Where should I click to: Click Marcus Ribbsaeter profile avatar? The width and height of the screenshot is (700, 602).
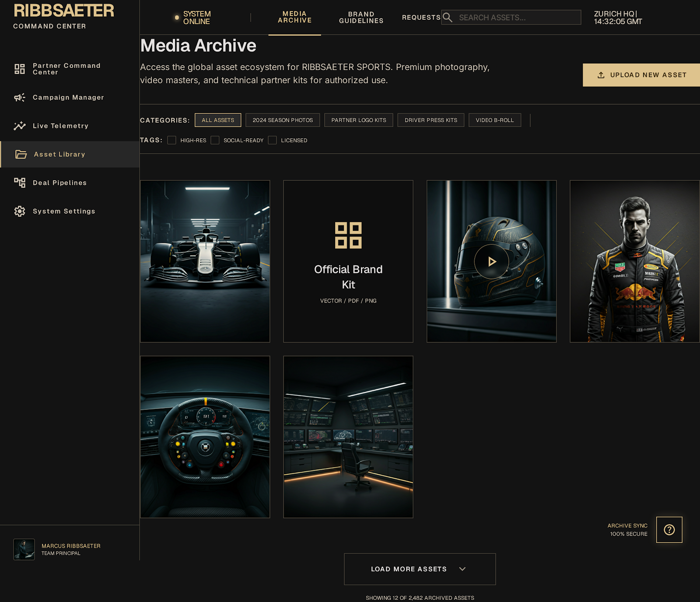coord(24,549)
